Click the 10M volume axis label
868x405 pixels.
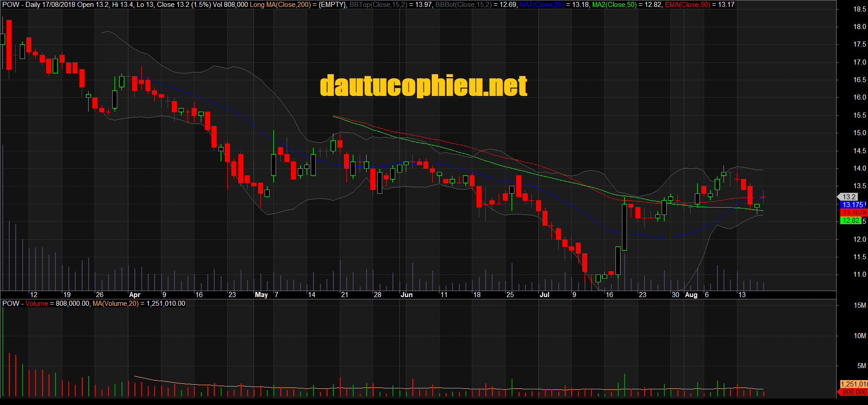pos(860,336)
